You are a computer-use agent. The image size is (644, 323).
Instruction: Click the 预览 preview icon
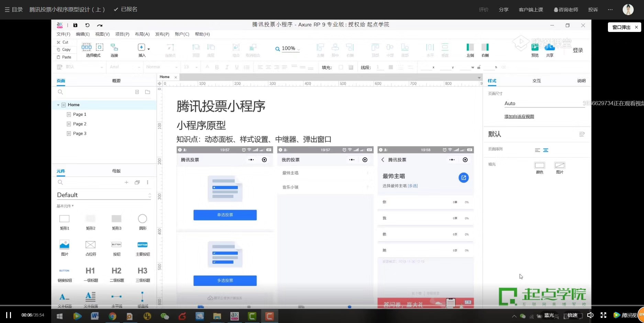pos(535,48)
